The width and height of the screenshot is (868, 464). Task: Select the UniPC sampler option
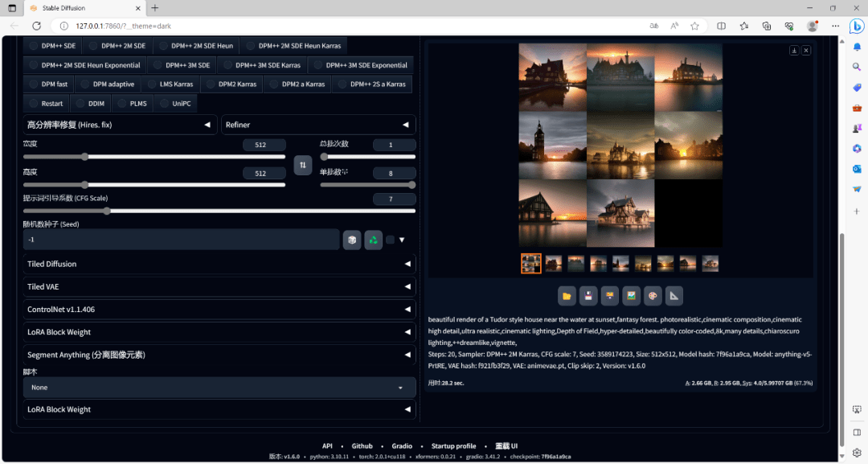(x=174, y=104)
